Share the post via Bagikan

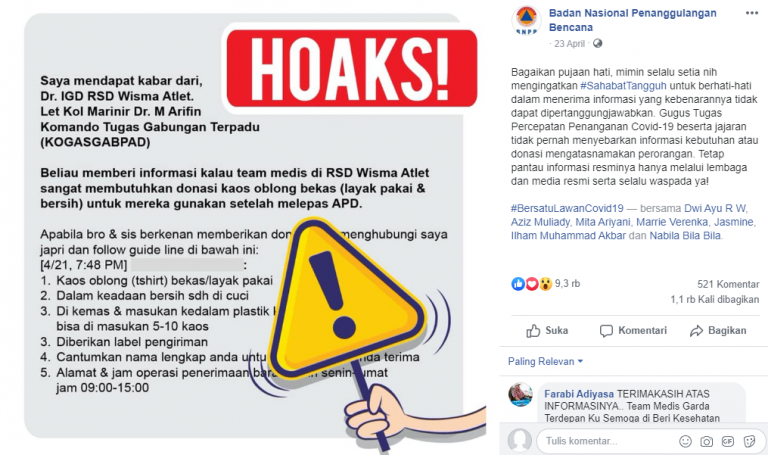pyautogui.click(x=718, y=331)
